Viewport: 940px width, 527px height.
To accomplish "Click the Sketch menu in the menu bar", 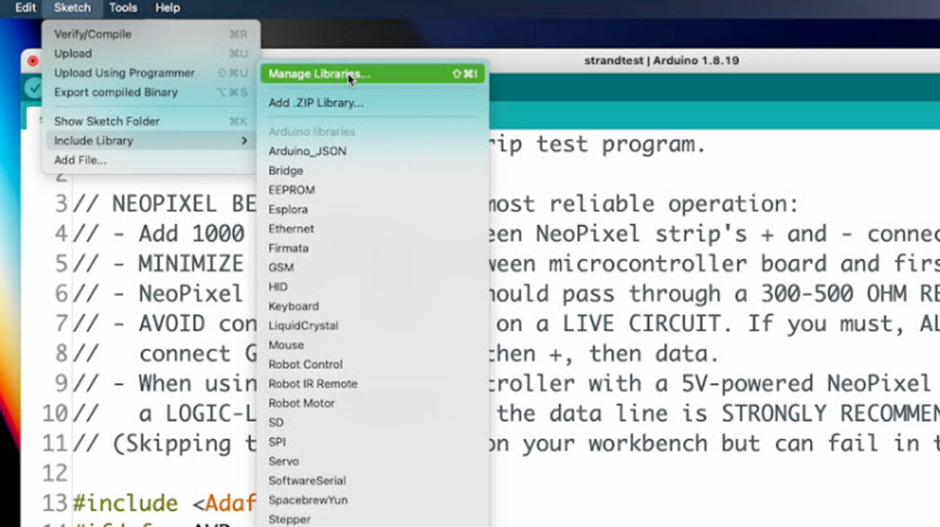I will click(72, 8).
